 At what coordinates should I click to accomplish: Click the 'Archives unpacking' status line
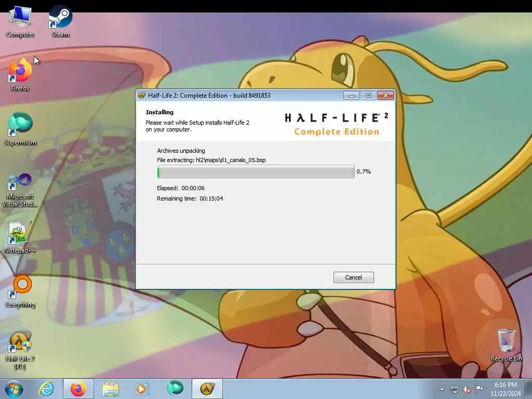tap(181, 151)
